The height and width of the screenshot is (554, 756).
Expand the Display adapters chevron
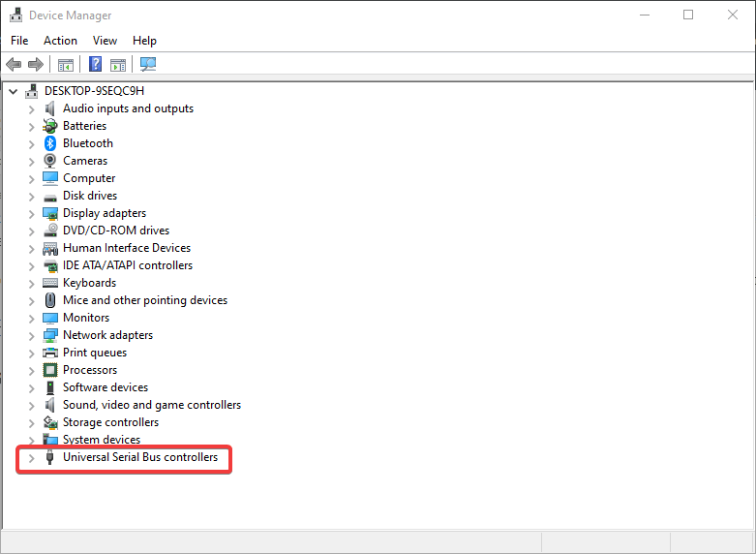point(31,214)
